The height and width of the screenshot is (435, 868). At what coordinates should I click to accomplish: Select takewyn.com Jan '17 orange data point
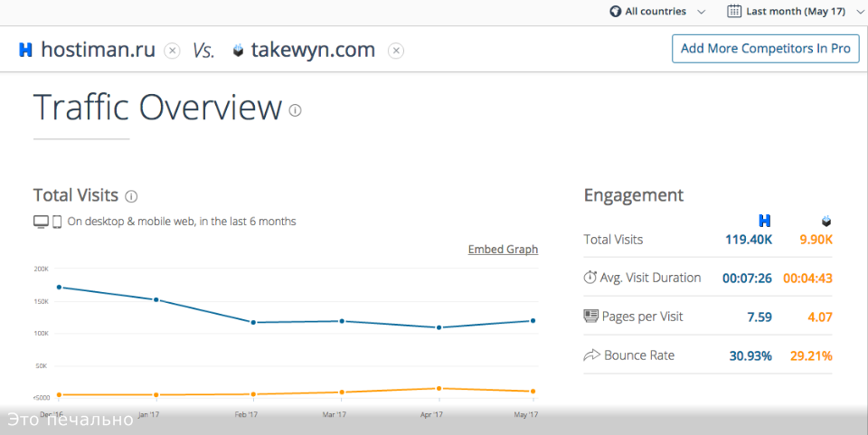(x=156, y=394)
